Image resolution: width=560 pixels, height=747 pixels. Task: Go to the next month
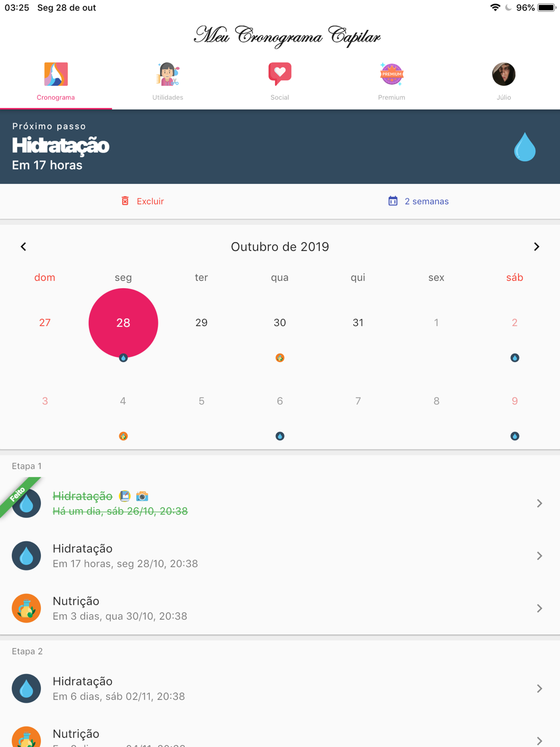click(x=536, y=247)
